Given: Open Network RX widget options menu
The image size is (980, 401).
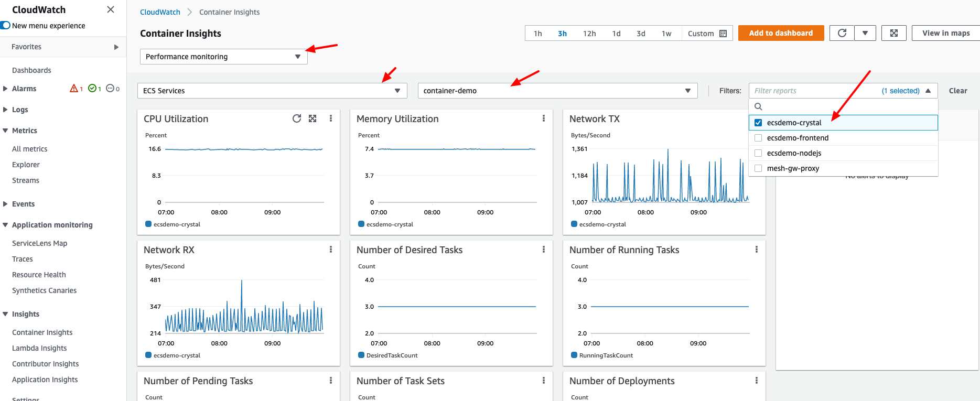Looking at the screenshot, I should pos(331,250).
